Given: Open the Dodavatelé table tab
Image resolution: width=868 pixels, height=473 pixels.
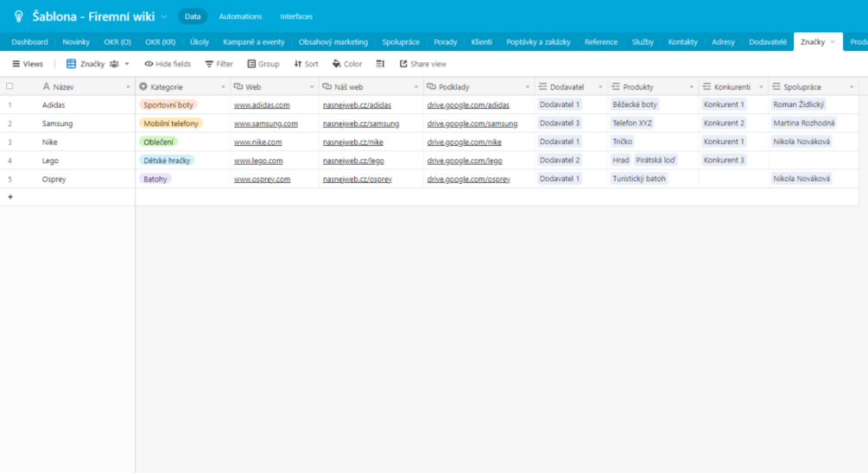Looking at the screenshot, I should click(x=768, y=42).
